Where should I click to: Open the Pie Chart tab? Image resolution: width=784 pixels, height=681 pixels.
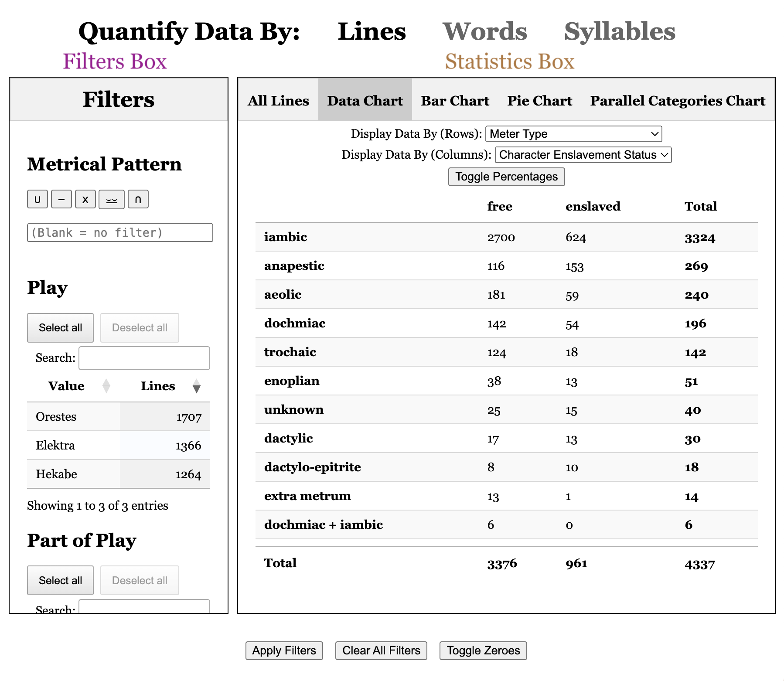[x=539, y=101]
